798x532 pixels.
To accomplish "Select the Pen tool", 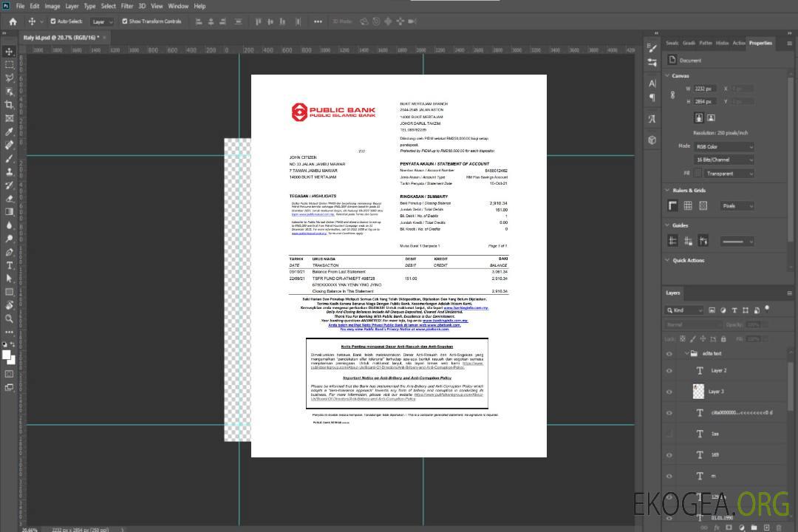I will 9,252.
